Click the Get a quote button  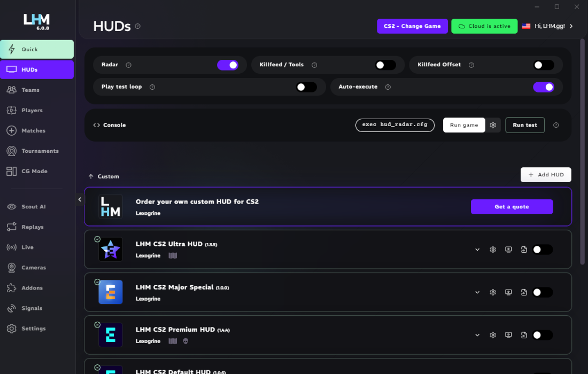(x=512, y=207)
